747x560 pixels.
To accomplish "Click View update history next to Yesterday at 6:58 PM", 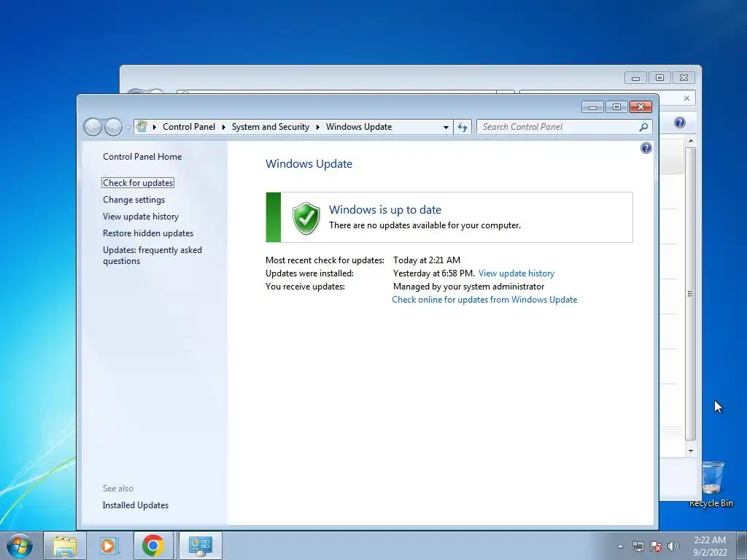I will [516, 273].
